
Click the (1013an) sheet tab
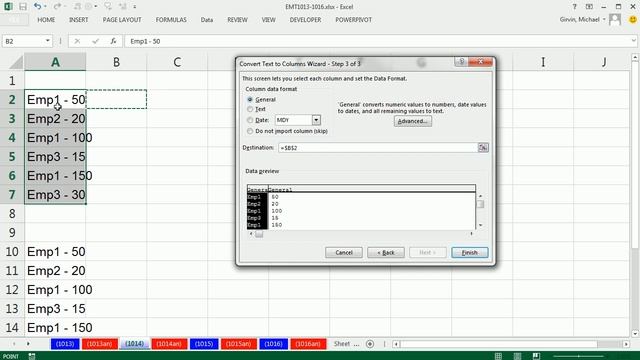[x=100, y=344]
